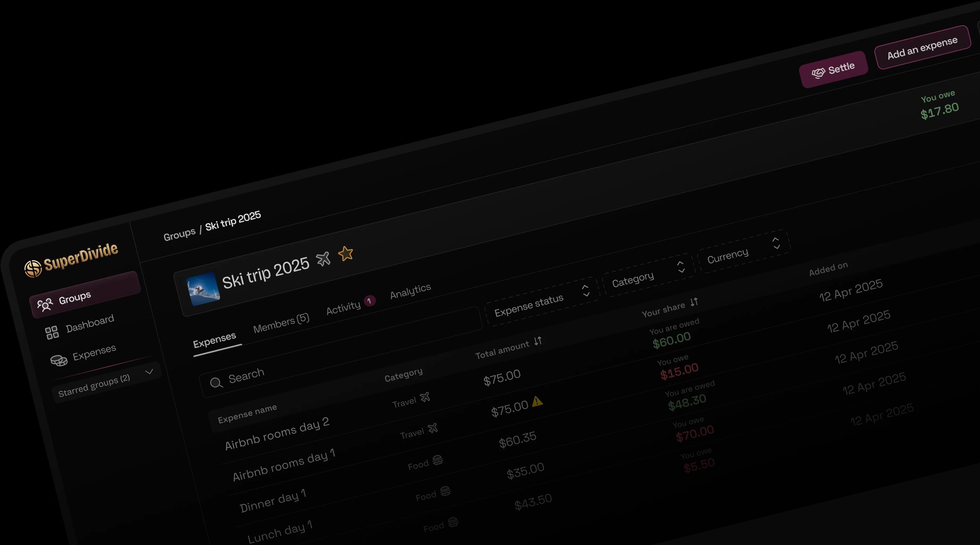Switch to the Expenses tab
980x545 pixels.
coord(215,340)
